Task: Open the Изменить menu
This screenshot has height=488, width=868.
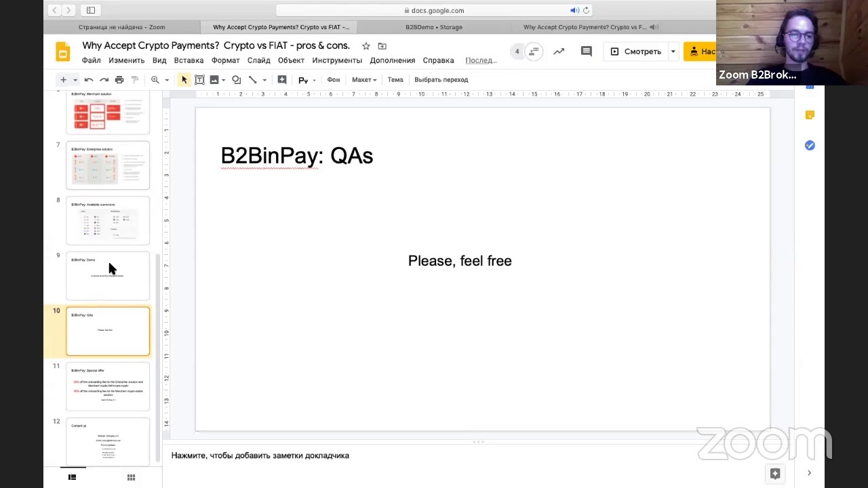Action: [x=127, y=60]
